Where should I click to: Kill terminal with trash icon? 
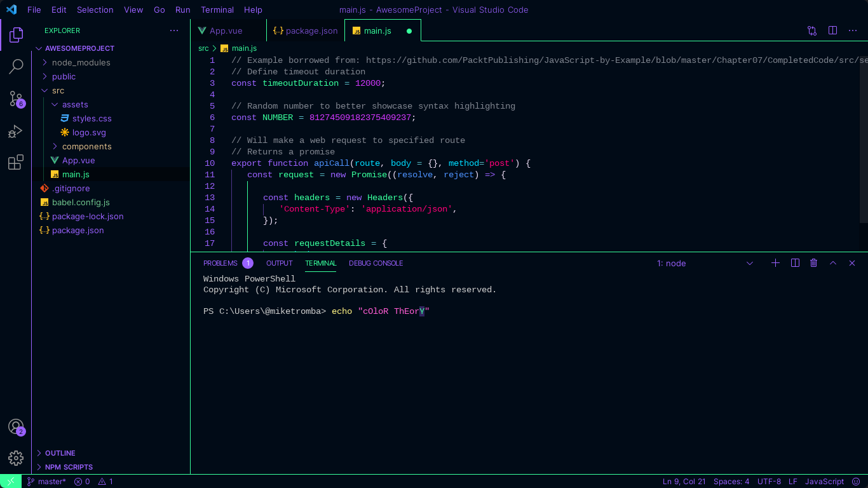coord(813,263)
